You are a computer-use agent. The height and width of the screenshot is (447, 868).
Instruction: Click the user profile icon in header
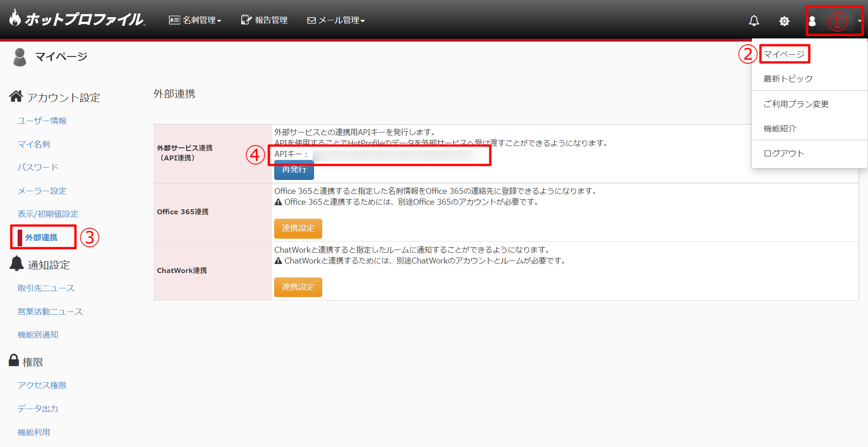coord(812,21)
